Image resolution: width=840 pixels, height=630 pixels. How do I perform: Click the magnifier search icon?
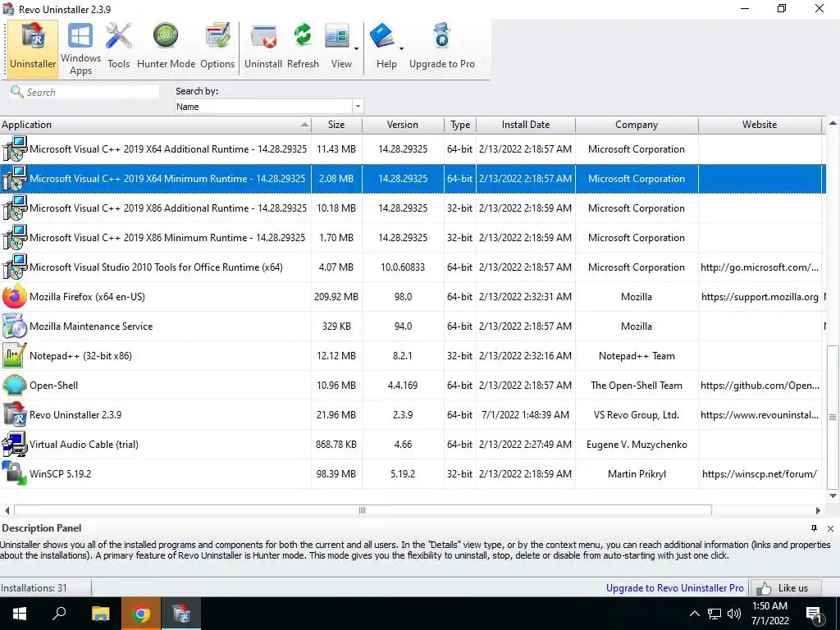click(16, 92)
